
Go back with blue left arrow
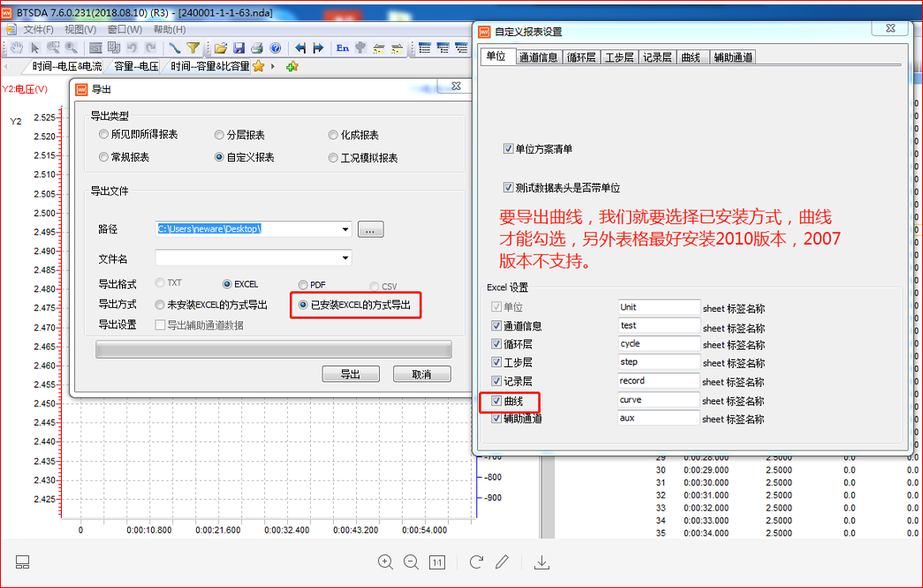(x=300, y=48)
